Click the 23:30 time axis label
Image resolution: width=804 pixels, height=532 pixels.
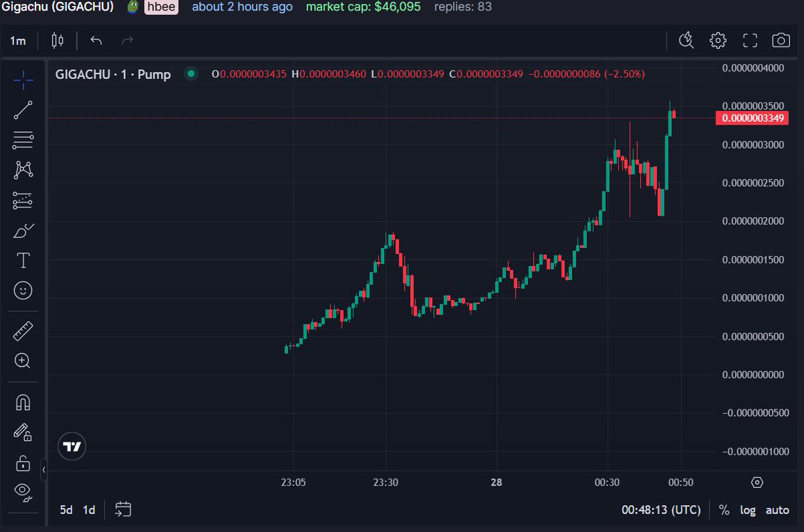point(386,482)
